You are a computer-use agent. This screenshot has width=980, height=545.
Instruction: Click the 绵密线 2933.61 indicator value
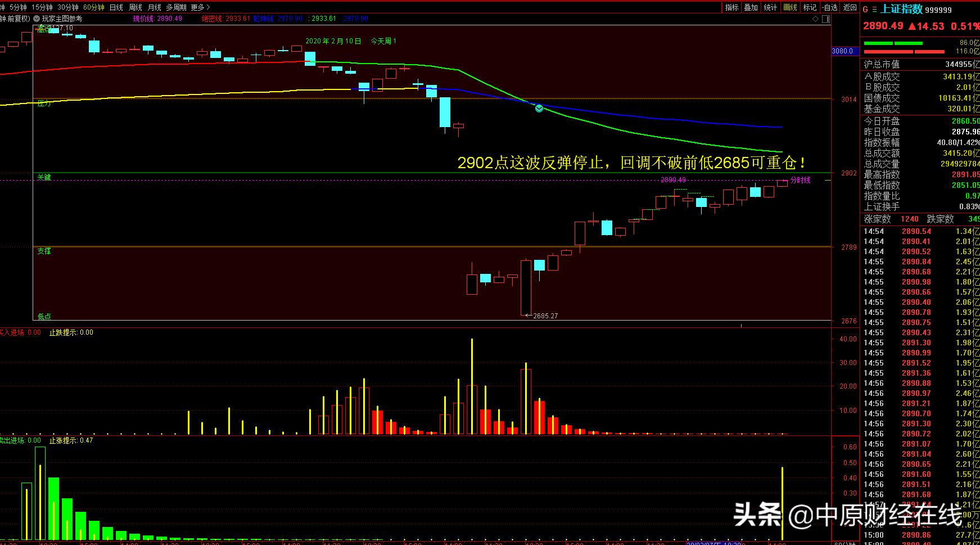(x=226, y=19)
